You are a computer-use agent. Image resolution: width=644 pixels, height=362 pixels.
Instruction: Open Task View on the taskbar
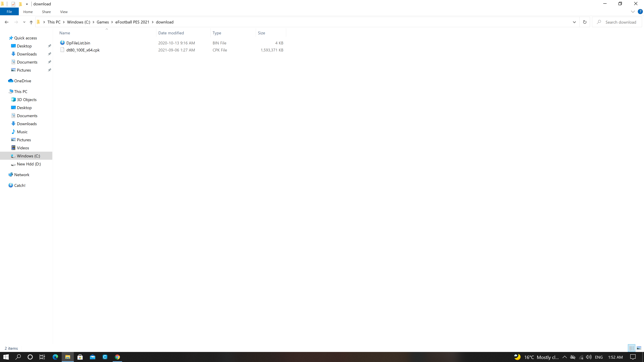coord(42,357)
